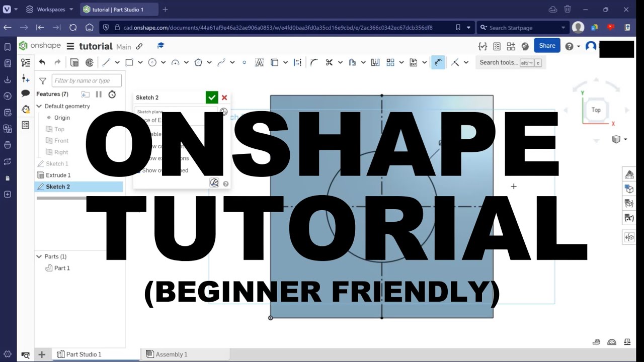
Task: Select the Arc sketch tool
Action: click(176, 62)
